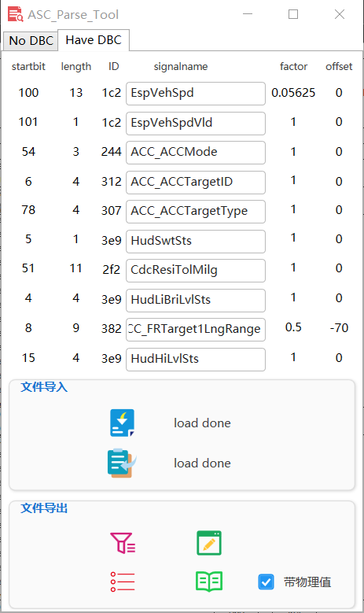Click the ID value 2f2
This screenshot has width=364, height=613.
point(112,270)
